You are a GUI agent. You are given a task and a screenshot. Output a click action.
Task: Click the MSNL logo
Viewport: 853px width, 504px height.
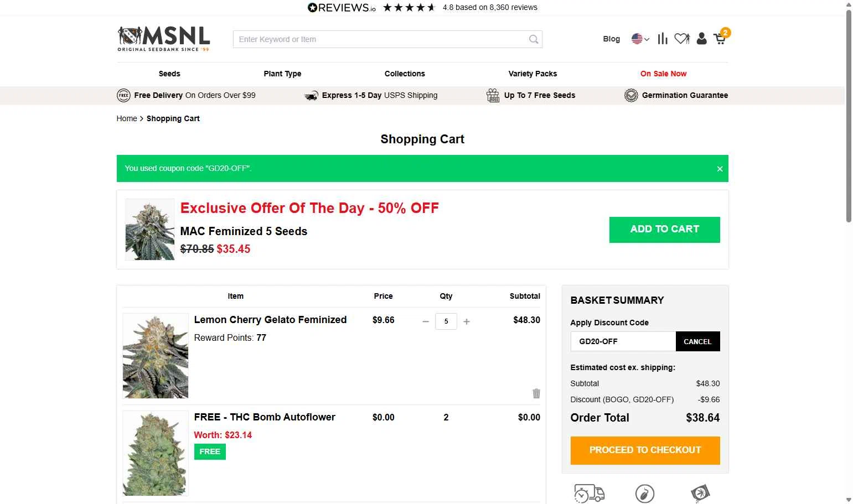164,39
